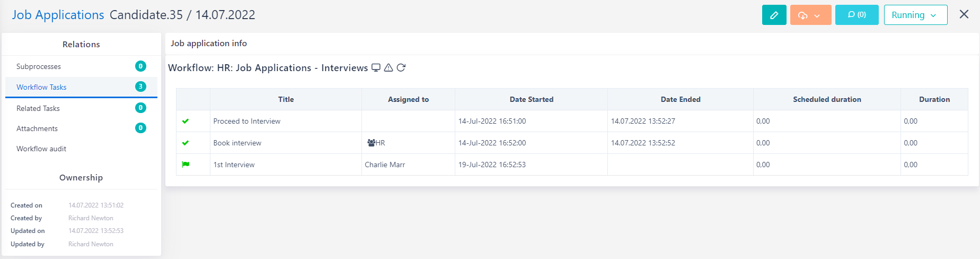Click the Date Started column header
980x259 pixels.
(531, 99)
